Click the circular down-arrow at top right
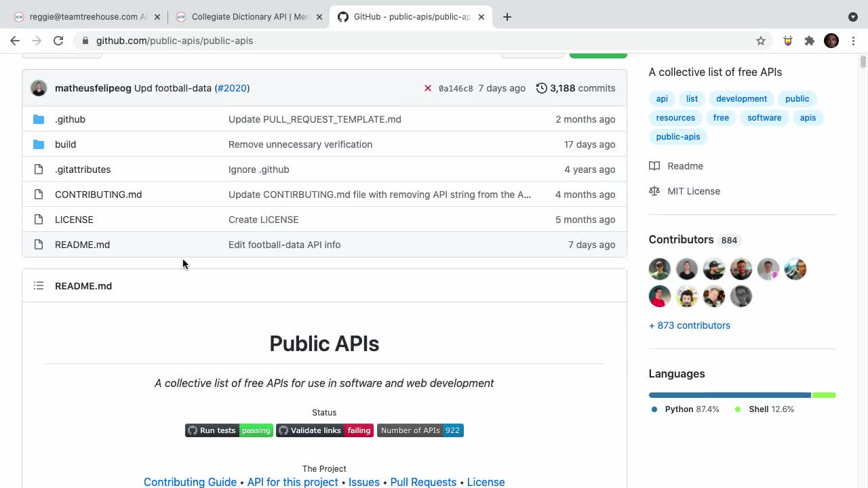Image resolution: width=868 pixels, height=488 pixels. 853,16
